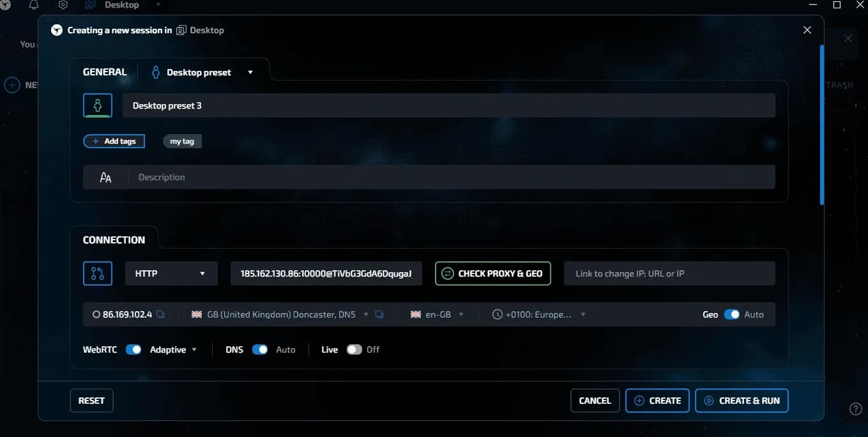Click the Link to change IP field

(x=669, y=273)
